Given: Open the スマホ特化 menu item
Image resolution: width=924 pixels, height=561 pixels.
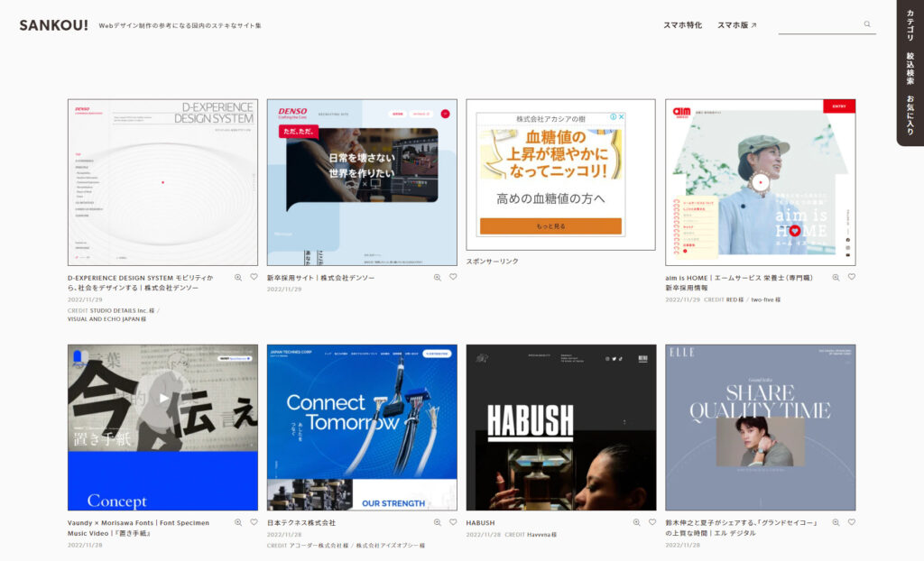Looking at the screenshot, I should [682, 24].
